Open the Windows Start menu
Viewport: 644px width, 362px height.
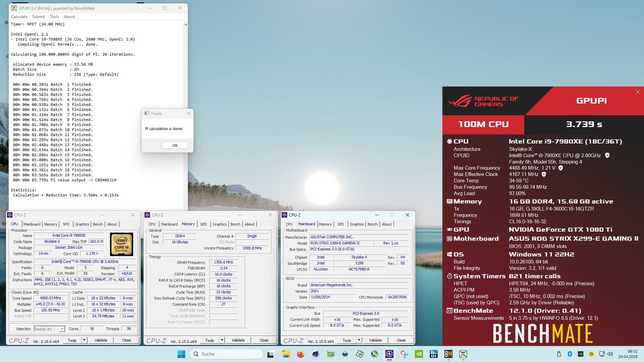click(x=181, y=354)
